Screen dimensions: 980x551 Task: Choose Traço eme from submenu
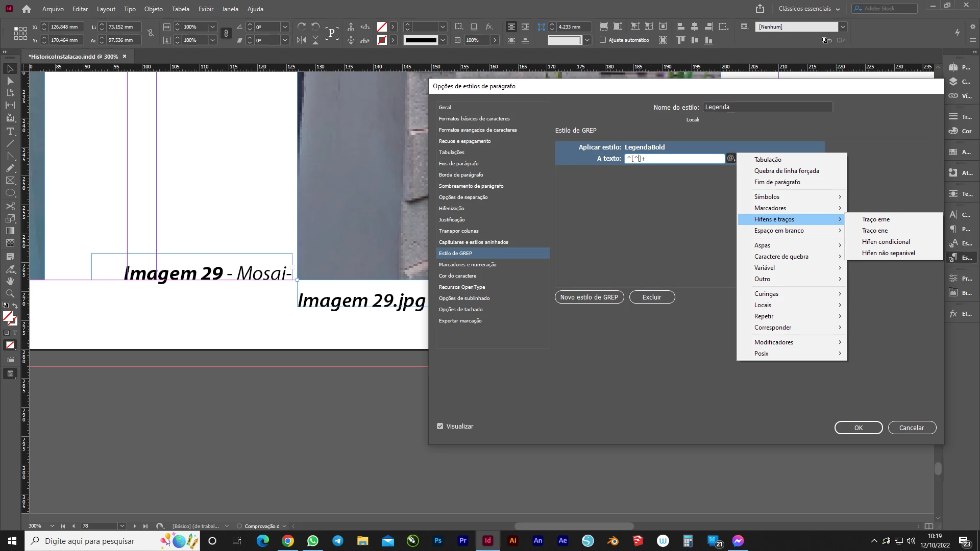click(876, 219)
